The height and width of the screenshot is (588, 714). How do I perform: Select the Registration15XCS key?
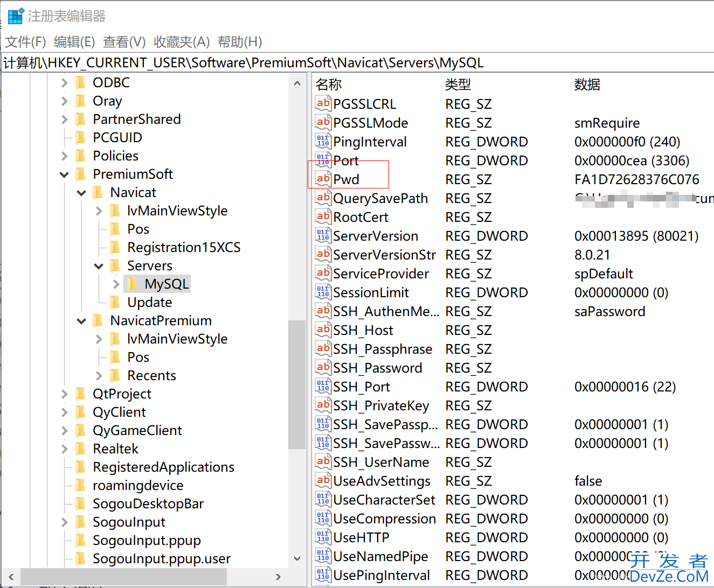tap(184, 247)
